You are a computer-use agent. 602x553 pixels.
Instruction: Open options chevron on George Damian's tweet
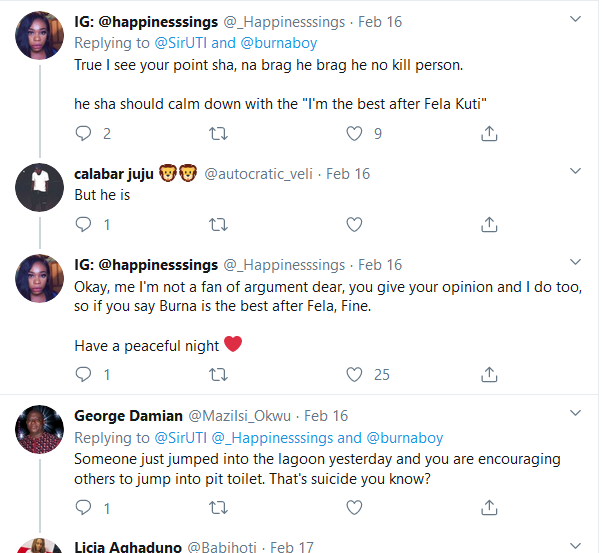click(x=576, y=414)
